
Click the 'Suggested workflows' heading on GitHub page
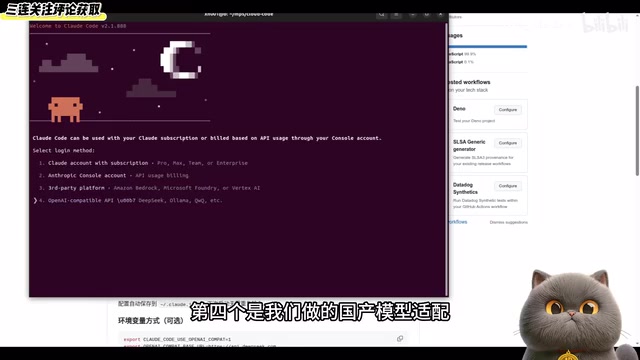pos(469,82)
